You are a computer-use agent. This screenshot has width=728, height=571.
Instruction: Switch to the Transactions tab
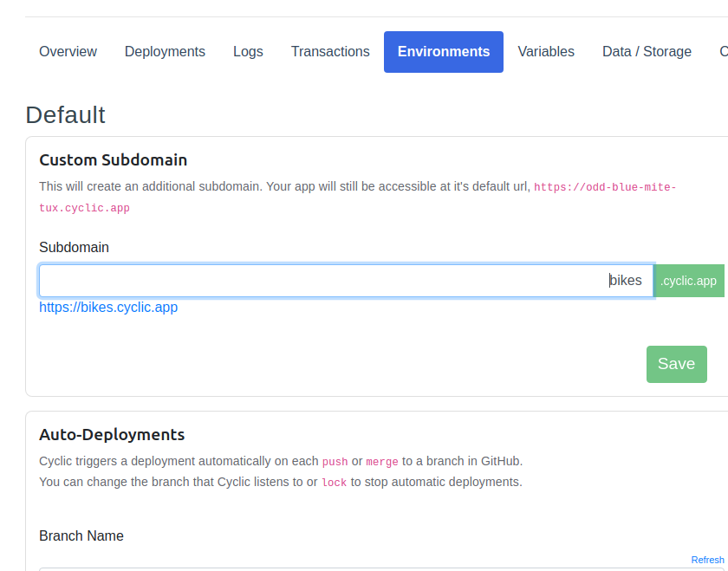coord(330,51)
